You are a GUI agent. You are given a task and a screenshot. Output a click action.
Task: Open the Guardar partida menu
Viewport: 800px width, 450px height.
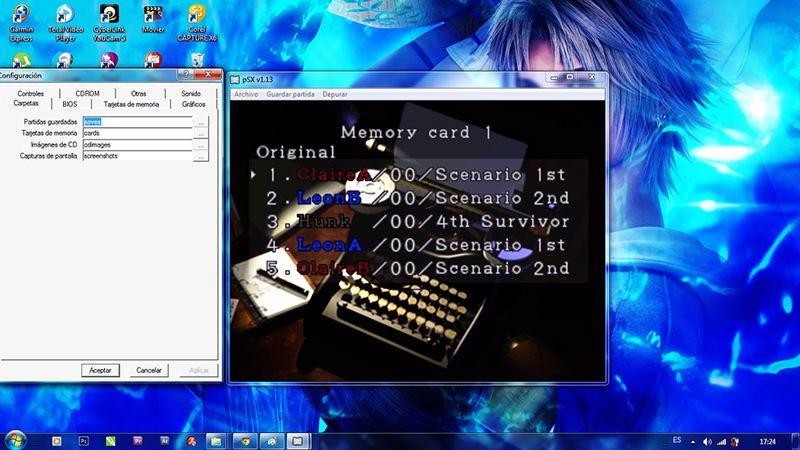[290, 94]
